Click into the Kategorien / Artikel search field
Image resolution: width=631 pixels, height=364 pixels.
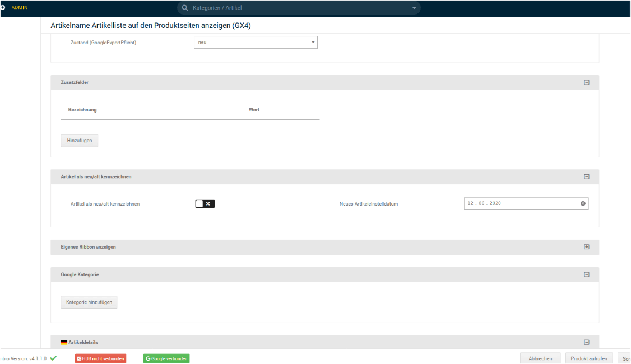click(x=297, y=8)
